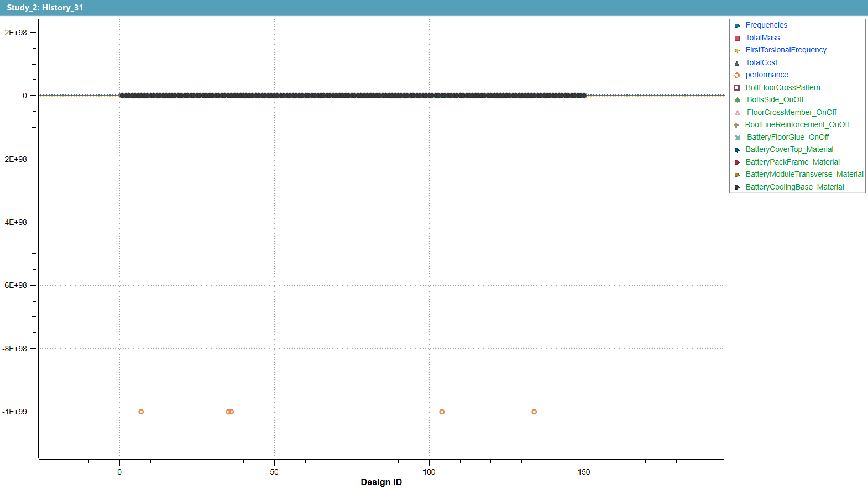The image size is (868, 489).
Task: Click the triangle marker beside TotalCost
Action: (x=737, y=63)
